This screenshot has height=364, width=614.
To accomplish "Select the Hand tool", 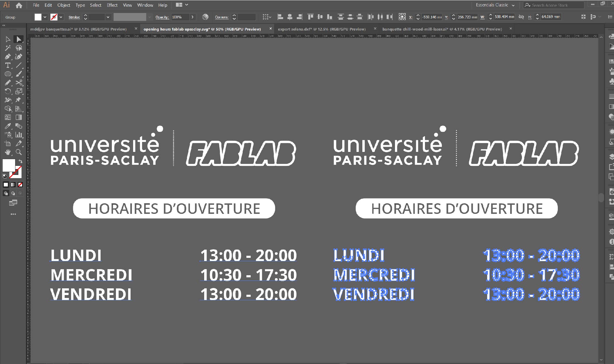I will [8, 152].
